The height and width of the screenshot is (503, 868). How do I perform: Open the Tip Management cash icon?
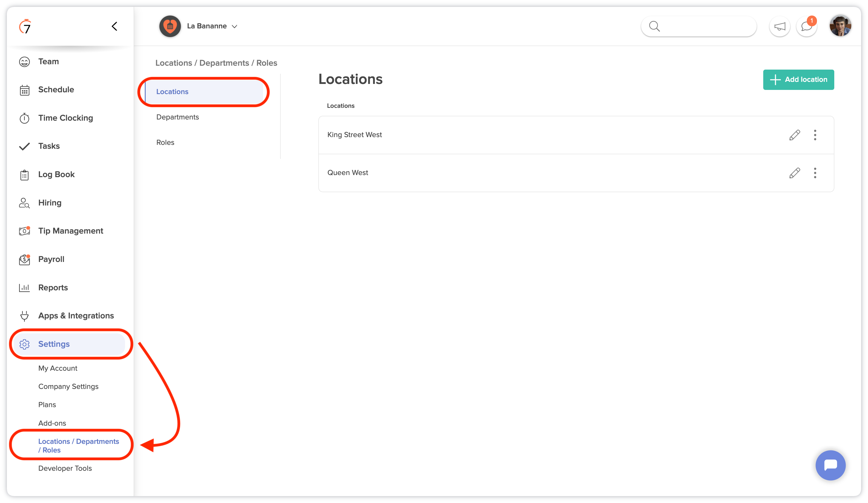coord(24,231)
